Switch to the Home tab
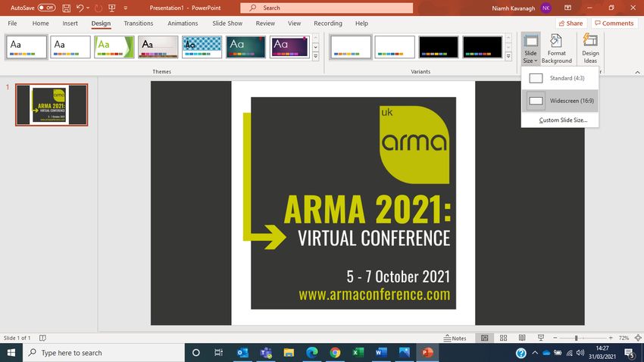Image resolution: width=644 pixels, height=362 pixels. click(40, 23)
